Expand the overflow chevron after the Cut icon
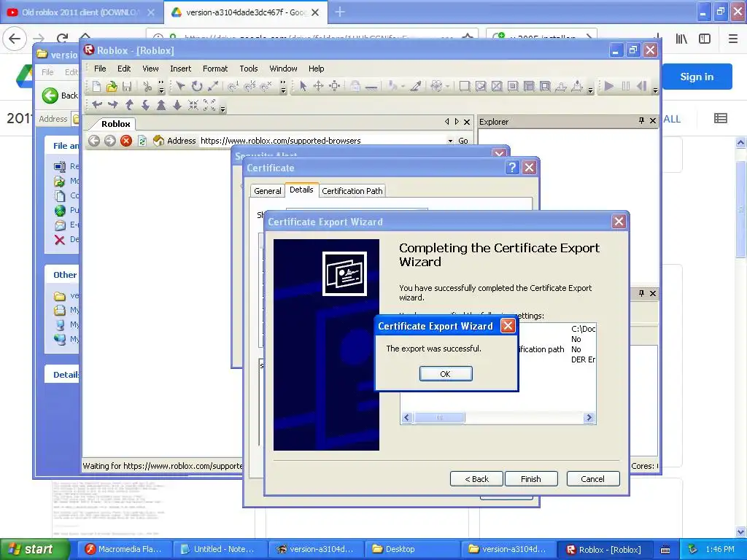Image resolution: width=747 pixels, height=560 pixels. tap(161, 87)
